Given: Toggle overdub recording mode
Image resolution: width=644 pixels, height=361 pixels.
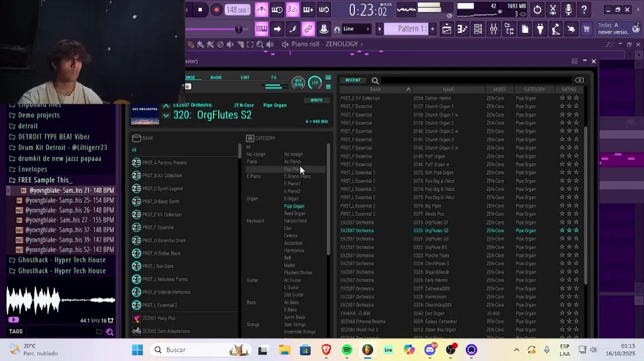Looking at the screenshot, I should point(308,10).
